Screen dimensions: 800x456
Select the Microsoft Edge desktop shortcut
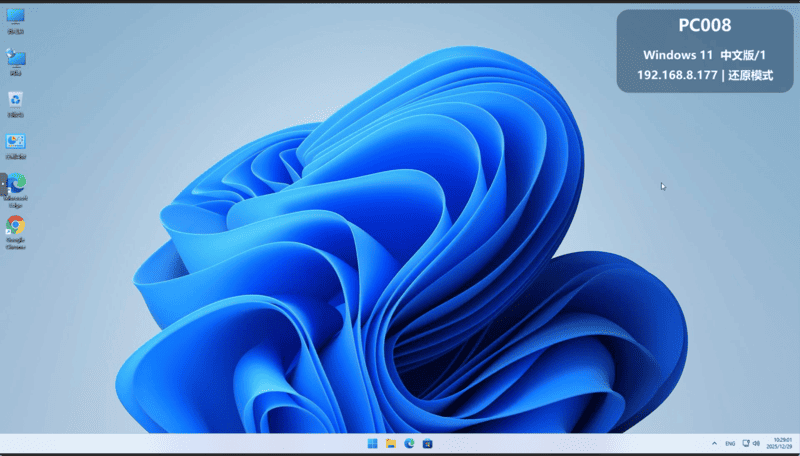tap(16, 186)
